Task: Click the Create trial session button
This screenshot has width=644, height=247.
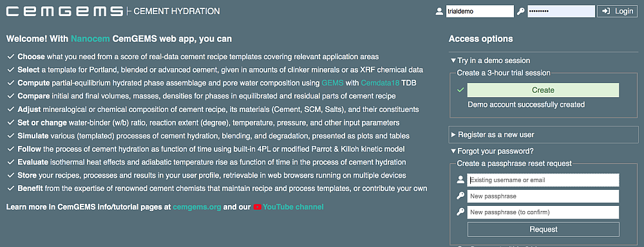Action: tap(543, 90)
